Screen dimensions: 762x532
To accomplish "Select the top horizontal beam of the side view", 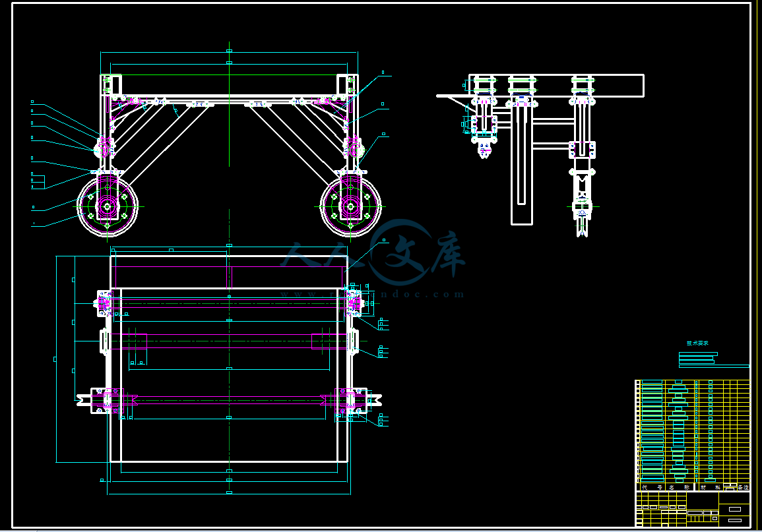I will click(x=556, y=86).
